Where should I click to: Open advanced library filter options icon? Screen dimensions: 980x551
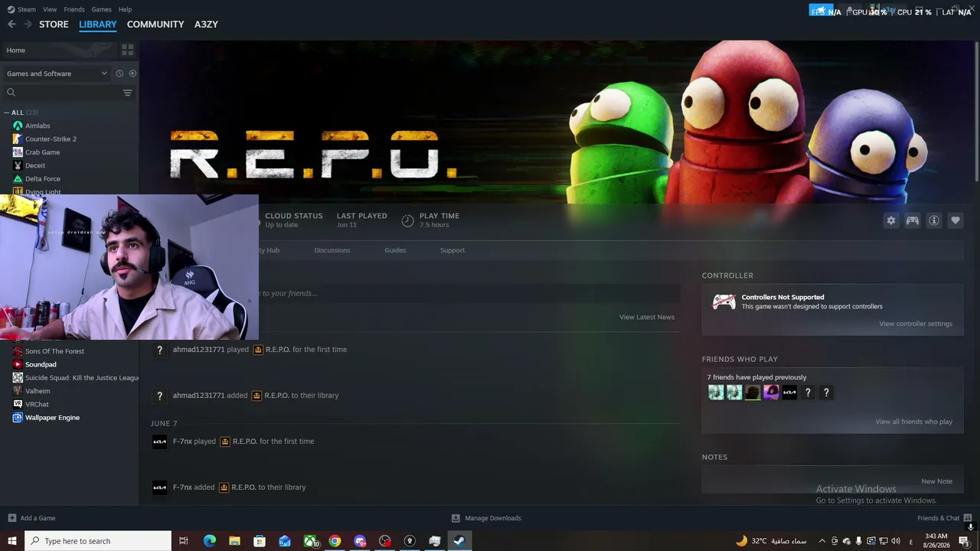[128, 93]
